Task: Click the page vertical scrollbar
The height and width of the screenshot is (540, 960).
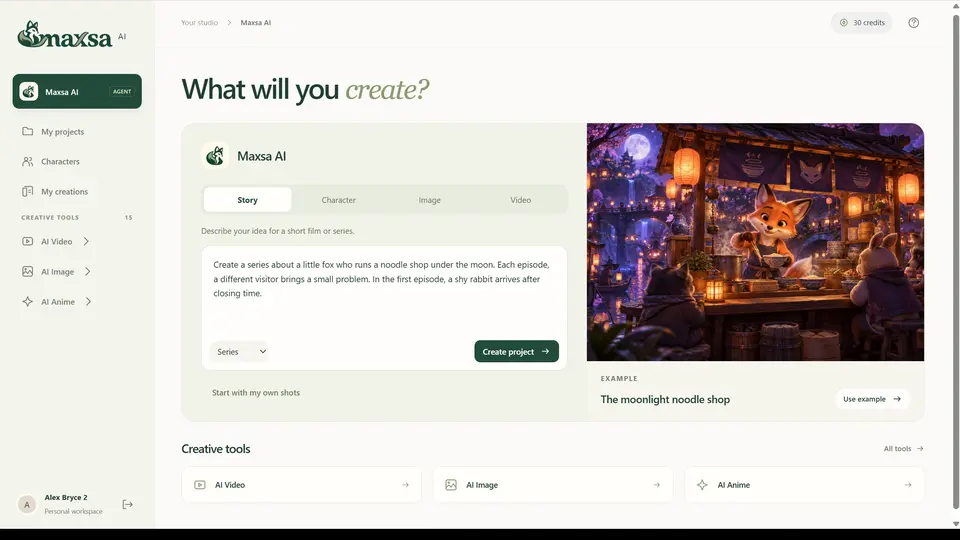Action: click(956, 263)
